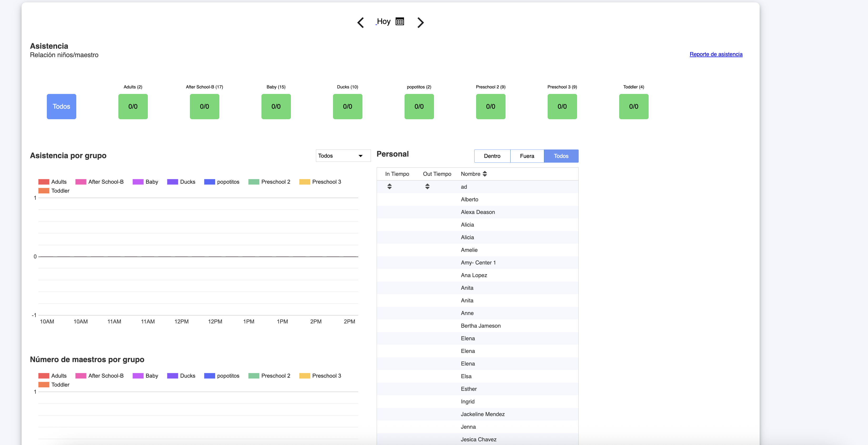Select the Toddler 0/0 ratio tile

[633, 107]
